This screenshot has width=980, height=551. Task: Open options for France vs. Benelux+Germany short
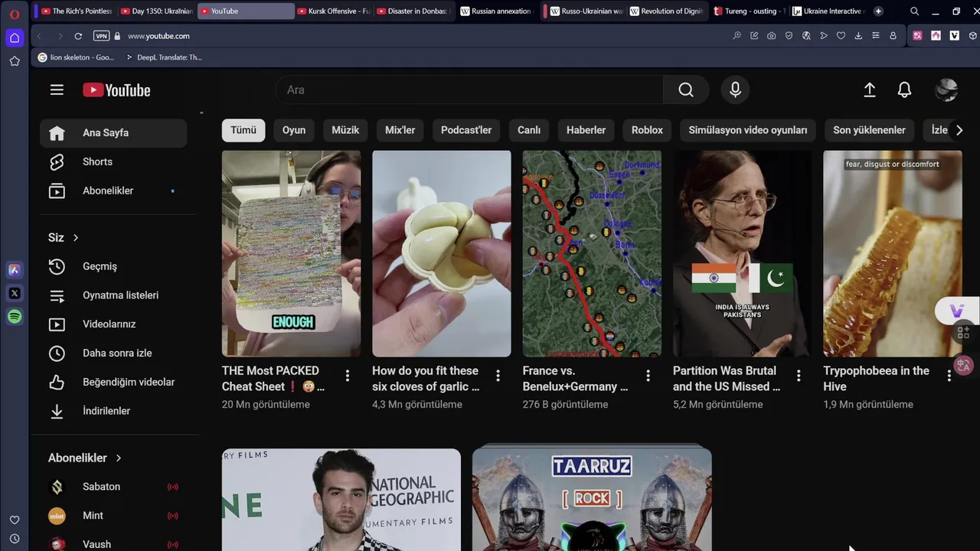(648, 376)
